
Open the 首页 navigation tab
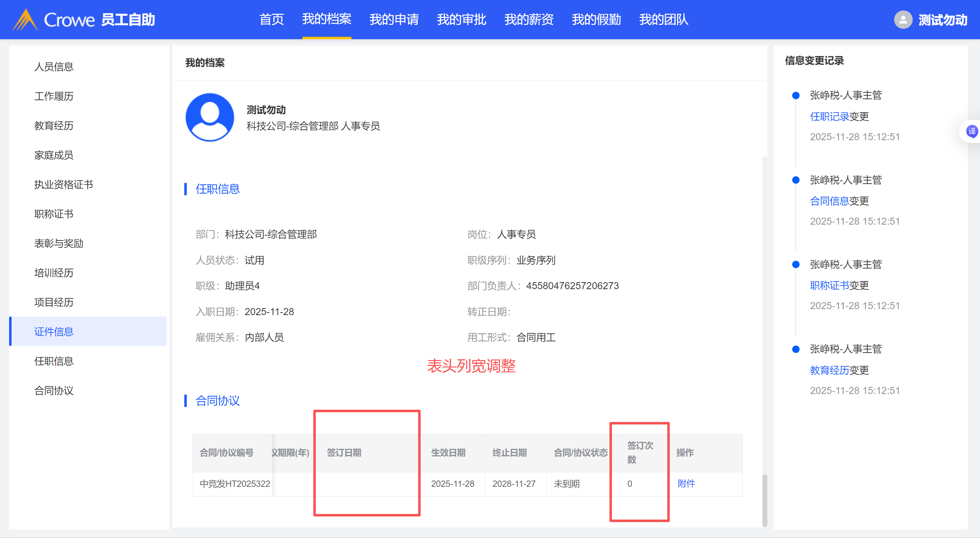(x=271, y=20)
